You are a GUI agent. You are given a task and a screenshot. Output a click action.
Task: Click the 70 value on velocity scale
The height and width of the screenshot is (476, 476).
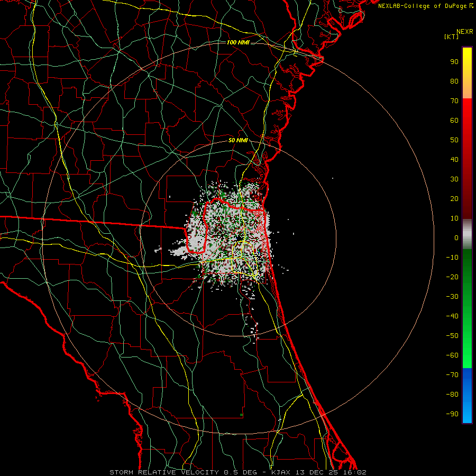click(454, 101)
